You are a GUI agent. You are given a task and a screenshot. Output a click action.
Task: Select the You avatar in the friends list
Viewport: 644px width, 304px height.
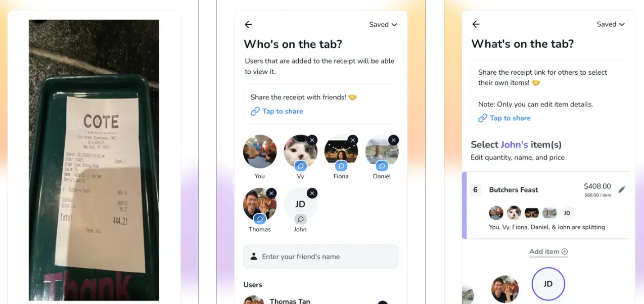tap(260, 151)
